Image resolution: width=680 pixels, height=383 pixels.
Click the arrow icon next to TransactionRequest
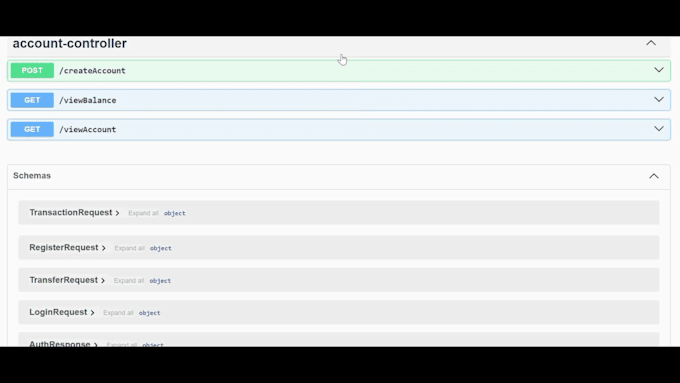click(x=117, y=213)
